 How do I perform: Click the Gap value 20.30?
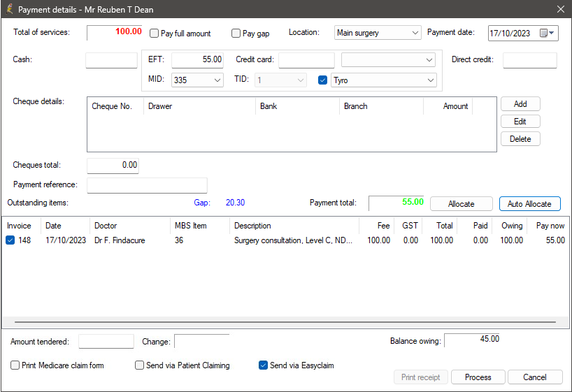click(x=235, y=203)
